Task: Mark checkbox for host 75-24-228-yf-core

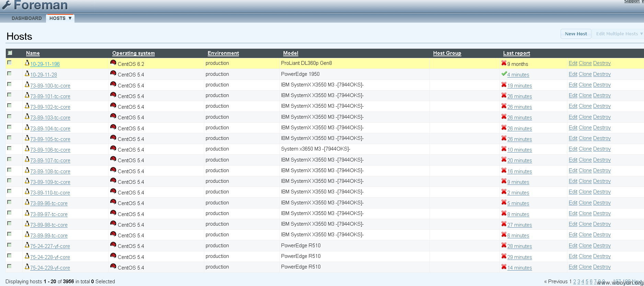Action: [9, 256]
